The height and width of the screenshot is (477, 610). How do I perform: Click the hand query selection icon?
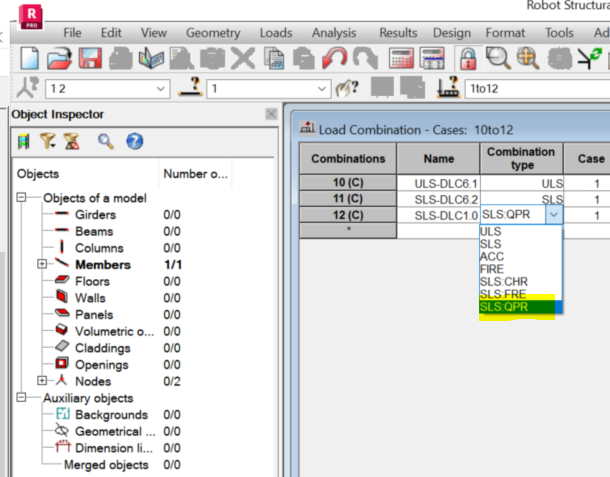tap(347, 88)
